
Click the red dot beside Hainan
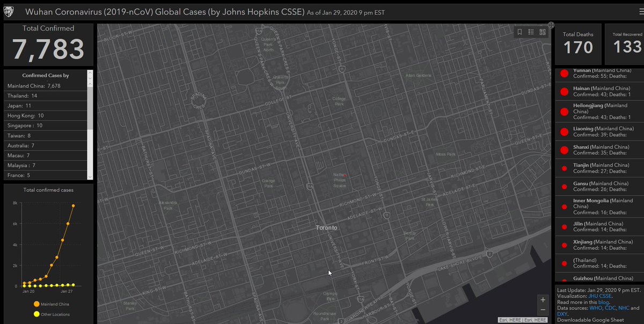tap(564, 91)
